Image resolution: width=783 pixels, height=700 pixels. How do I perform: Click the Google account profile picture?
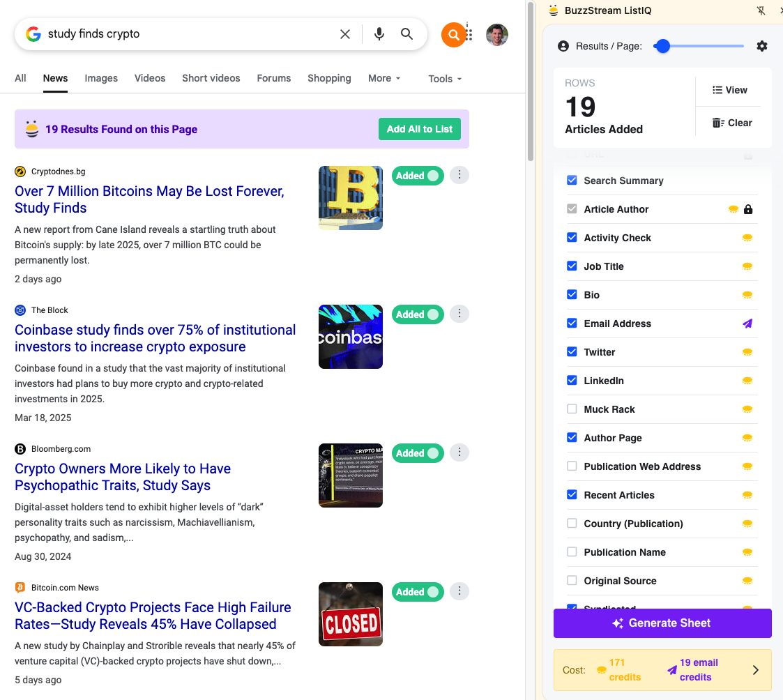[497, 35]
